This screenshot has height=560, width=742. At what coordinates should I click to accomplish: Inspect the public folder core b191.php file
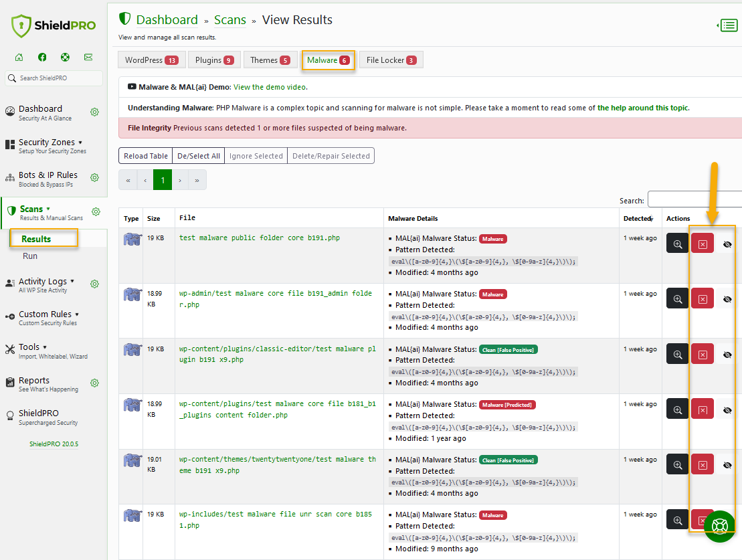click(x=677, y=244)
